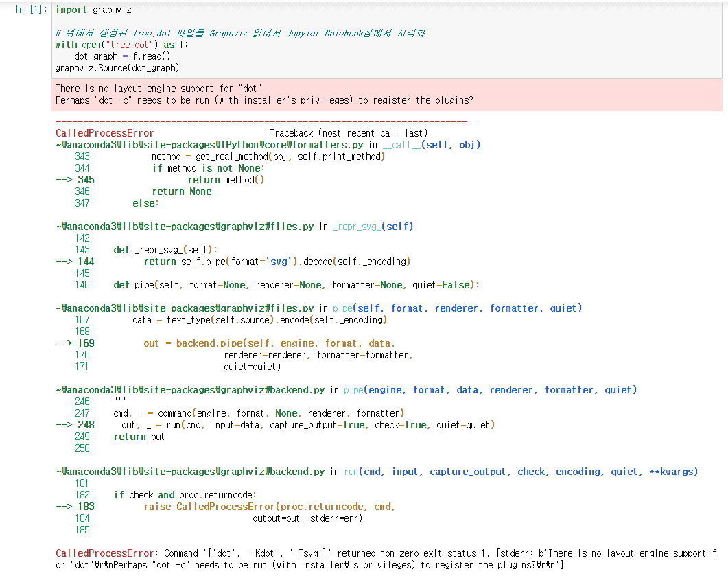The width and height of the screenshot is (728, 578).
Task: Click line 247 'cmd, _ = command(engine' text
Action: (x=259, y=413)
